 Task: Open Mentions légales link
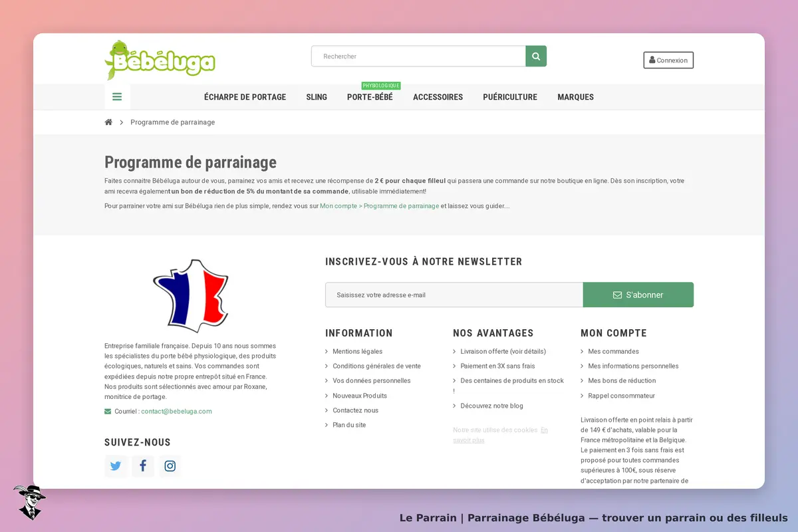pyautogui.click(x=358, y=352)
